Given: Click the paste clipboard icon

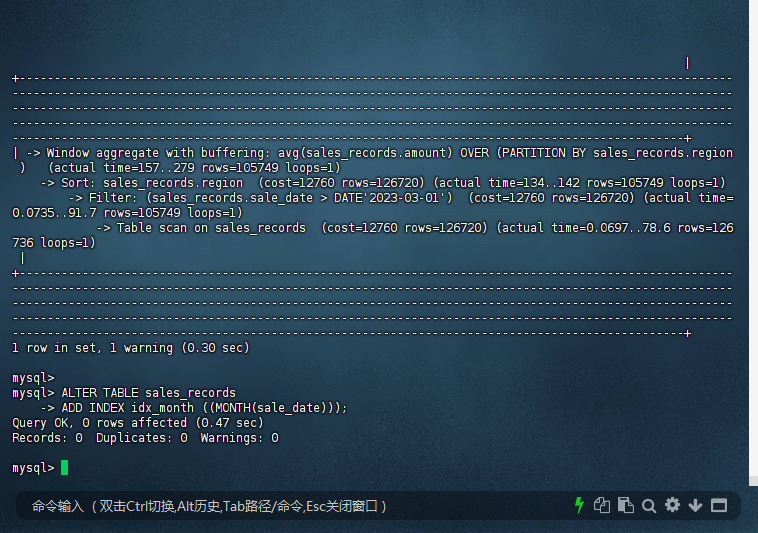Looking at the screenshot, I should (x=626, y=505).
